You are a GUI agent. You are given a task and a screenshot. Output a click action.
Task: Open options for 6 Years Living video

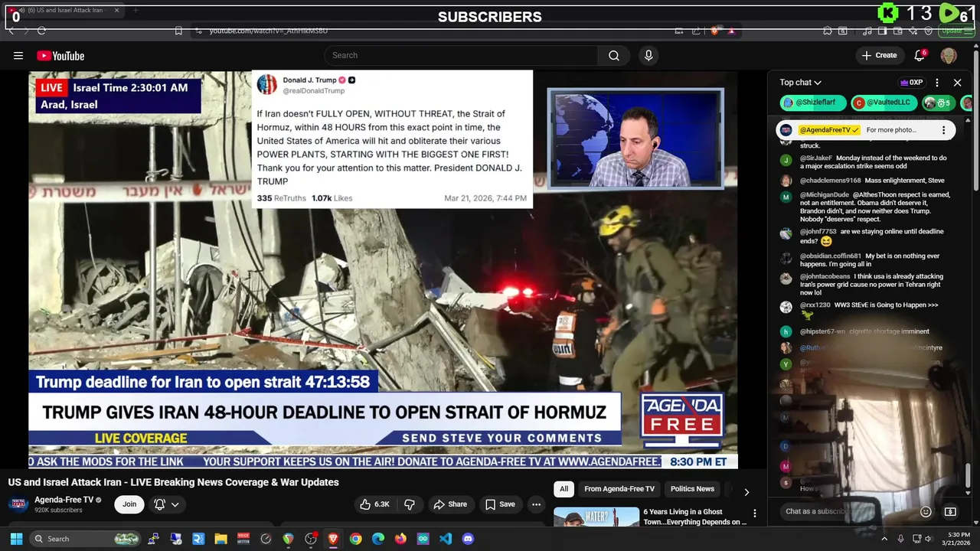[x=755, y=514]
